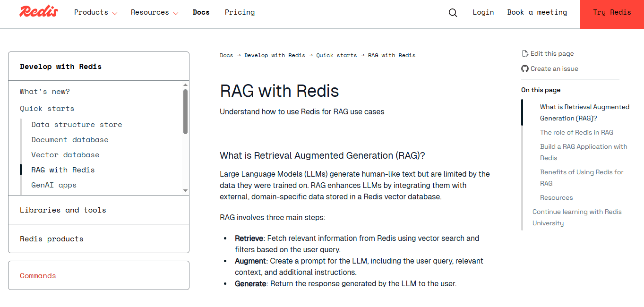
Task: Open GenAI apps sidebar item
Action: coord(54,185)
